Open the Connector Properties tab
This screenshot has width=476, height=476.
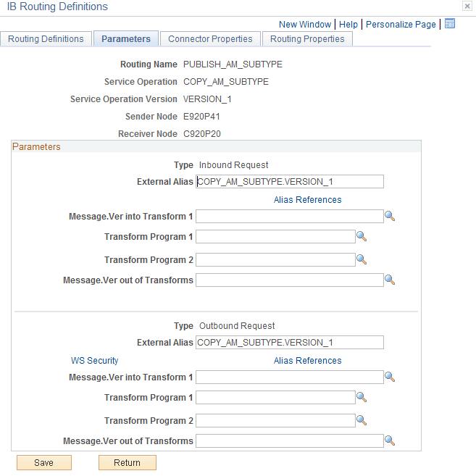210,39
